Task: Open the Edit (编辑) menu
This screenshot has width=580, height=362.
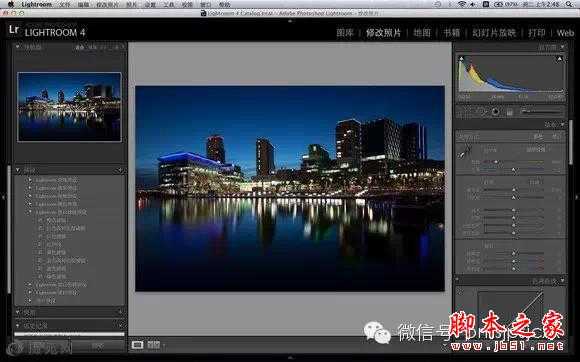Action: coord(84,4)
